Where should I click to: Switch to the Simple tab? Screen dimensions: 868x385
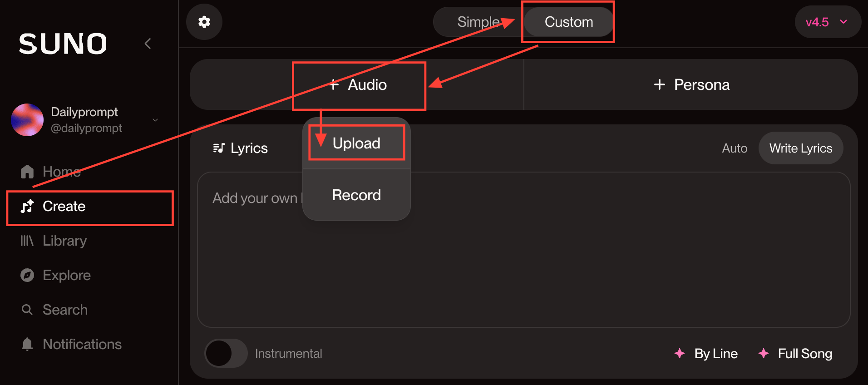pos(478,22)
